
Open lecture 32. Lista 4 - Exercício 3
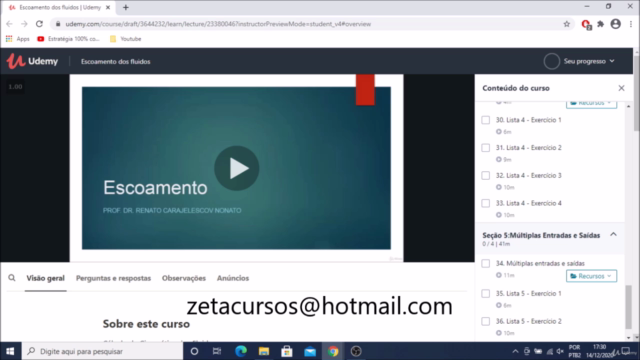click(529, 176)
